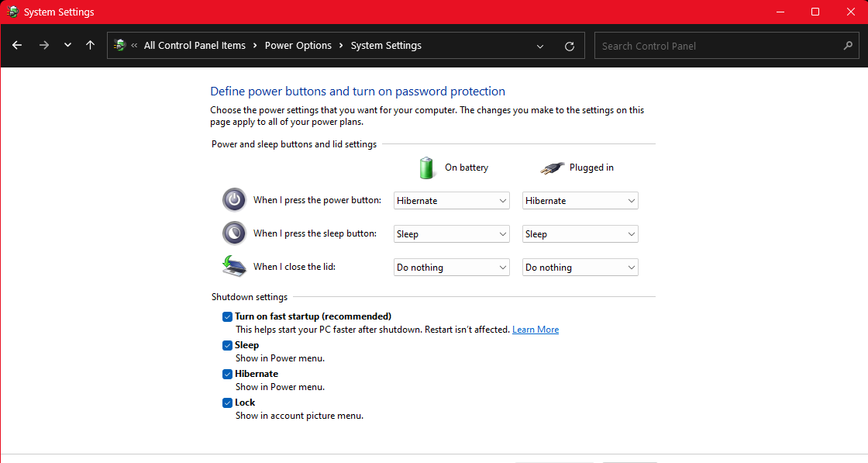Screen dimensions: 868x463
Task: Navigate to Power Options breadcrumb
Action: click(298, 46)
